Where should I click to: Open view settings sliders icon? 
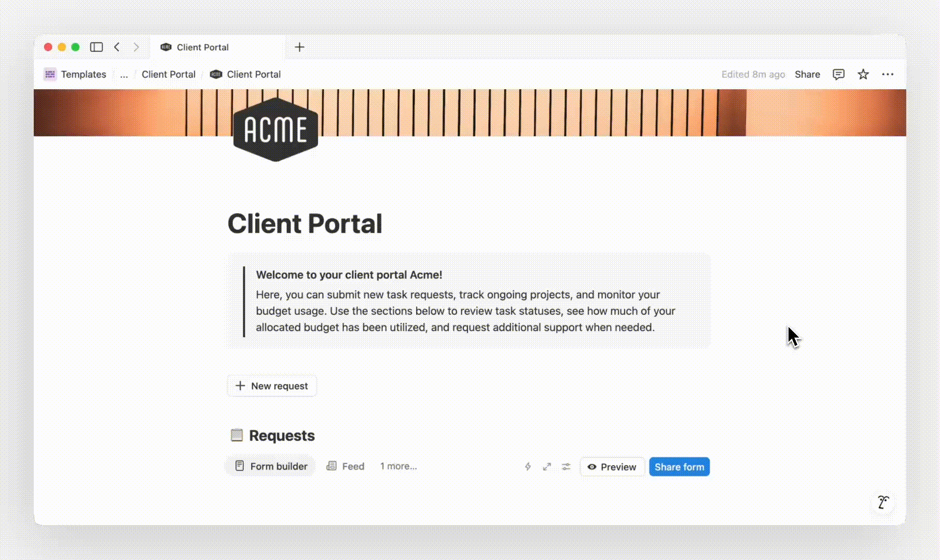point(566,467)
